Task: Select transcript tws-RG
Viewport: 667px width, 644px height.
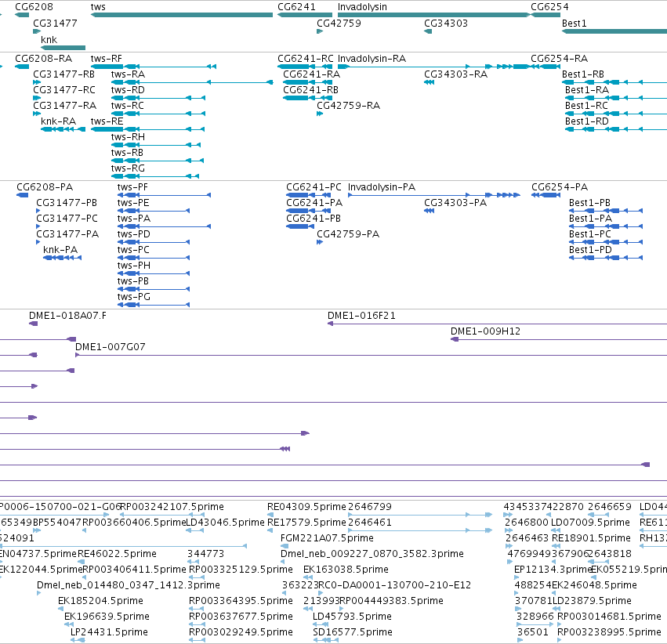Action: pos(155,176)
